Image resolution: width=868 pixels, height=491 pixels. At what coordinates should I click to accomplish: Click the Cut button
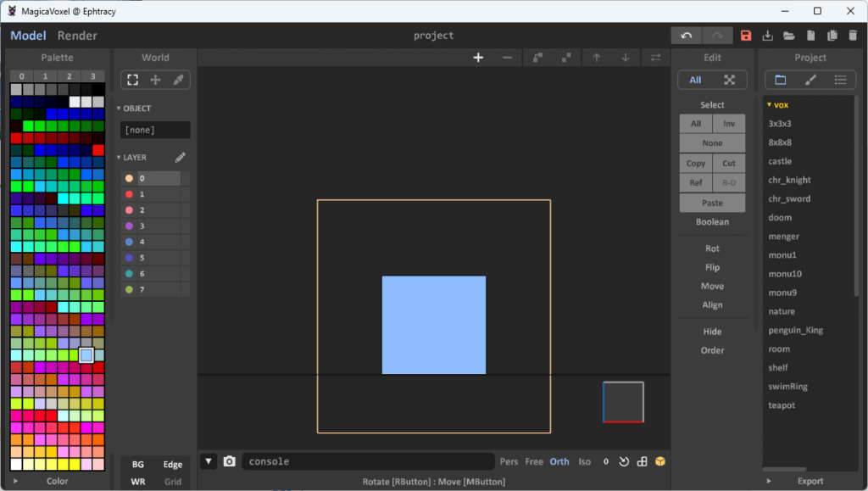pyautogui.click(x=729, y=164)
